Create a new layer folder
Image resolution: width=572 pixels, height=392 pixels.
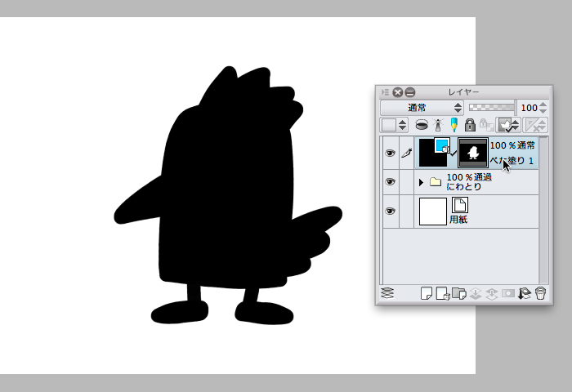pos(459,293)
